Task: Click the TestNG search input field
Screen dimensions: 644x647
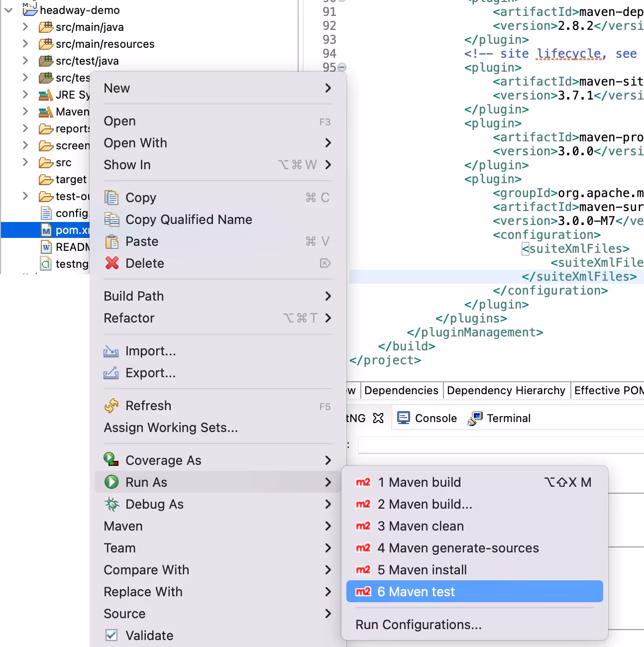Action: (501, 445)
